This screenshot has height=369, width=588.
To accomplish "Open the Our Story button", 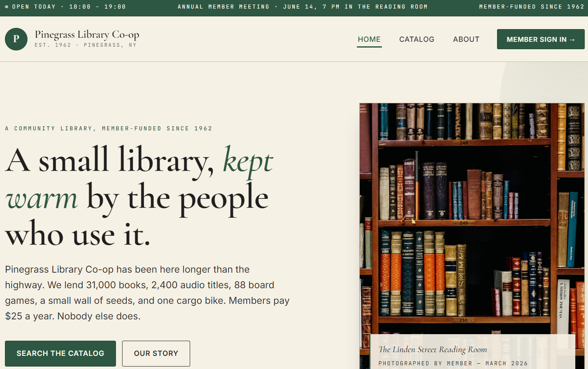I will point(156,353).
